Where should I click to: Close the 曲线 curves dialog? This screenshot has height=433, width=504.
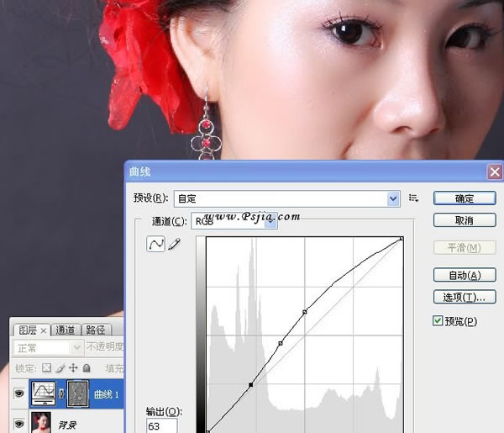click(x=495, y=172)
